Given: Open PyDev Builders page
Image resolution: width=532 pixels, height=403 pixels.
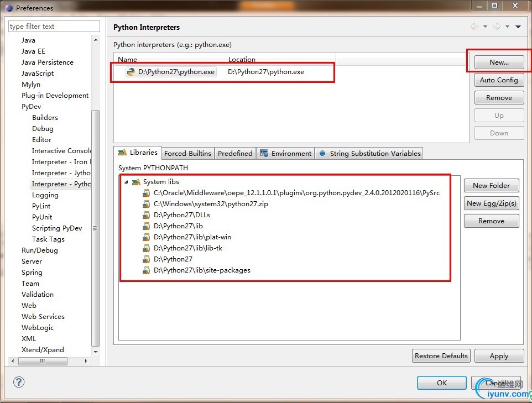Looking at the screenshot, I should [45, 118].
